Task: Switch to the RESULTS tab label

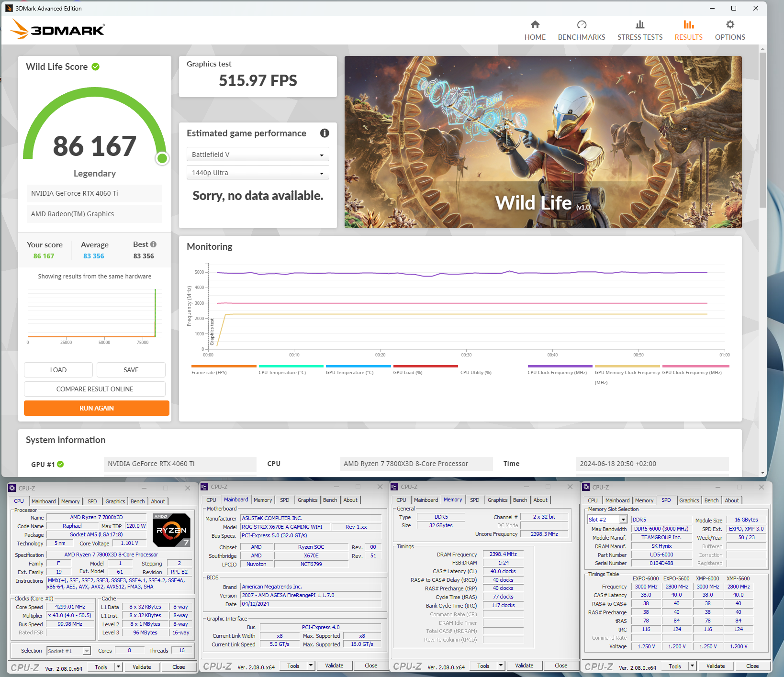Action: (689, 37)
